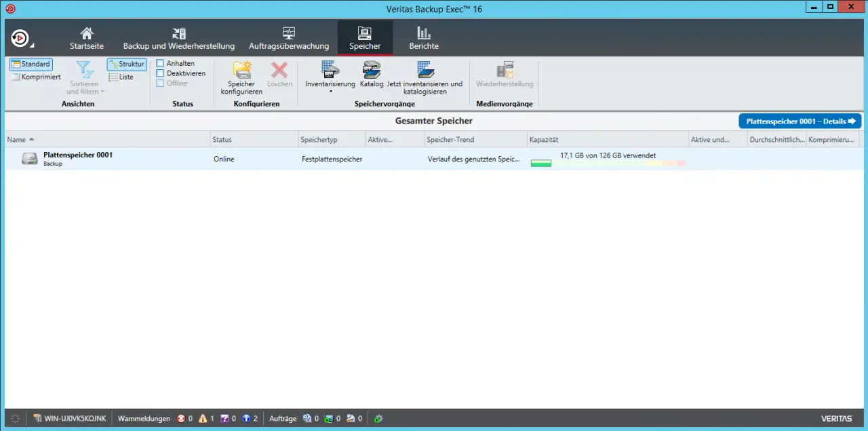Select the Speicher tab

[x=365, y=39]
